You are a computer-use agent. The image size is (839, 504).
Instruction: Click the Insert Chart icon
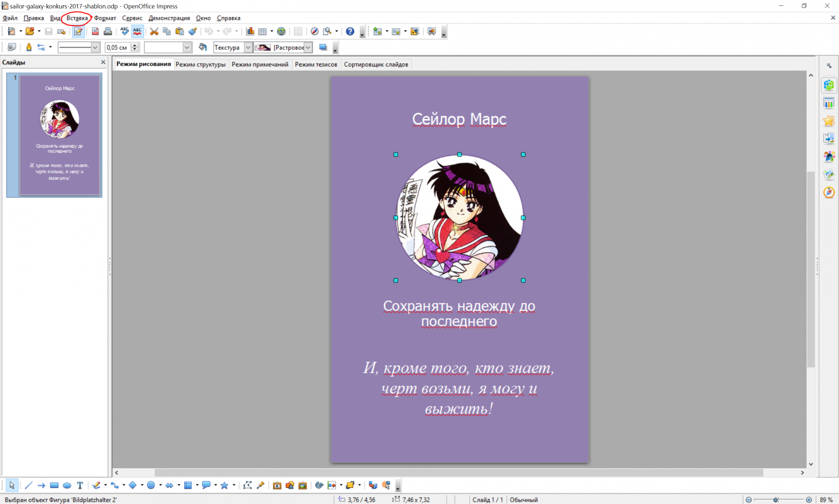click(x=250, y=31)
